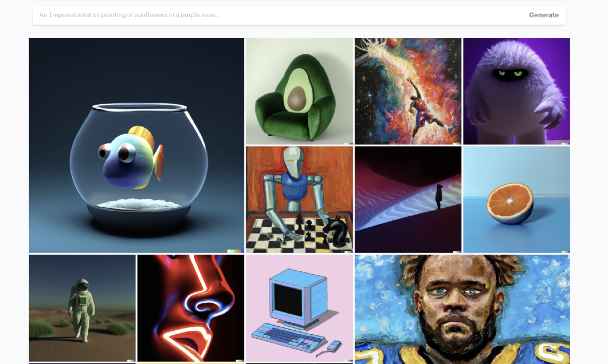Click the color watermark on purple monster image
This screenshot has width=608, height=364.
(566, 144)
